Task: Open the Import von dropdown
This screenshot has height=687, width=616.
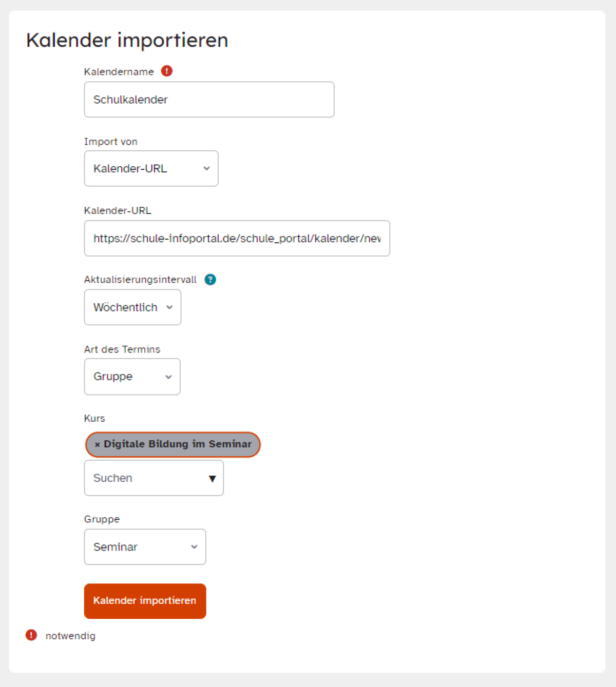Action: click(151, 168)
